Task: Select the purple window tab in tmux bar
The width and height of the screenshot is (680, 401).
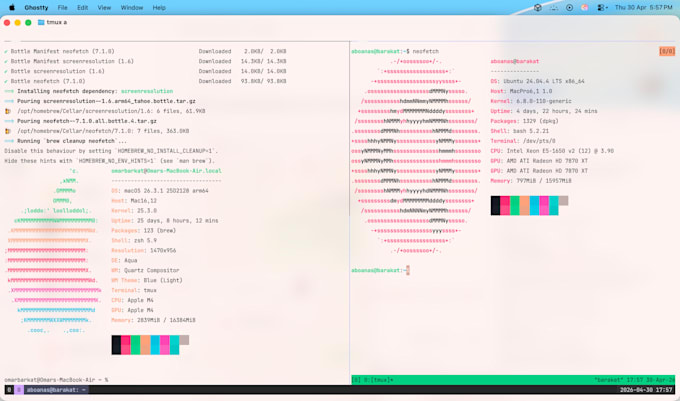Action: [19, 390]
